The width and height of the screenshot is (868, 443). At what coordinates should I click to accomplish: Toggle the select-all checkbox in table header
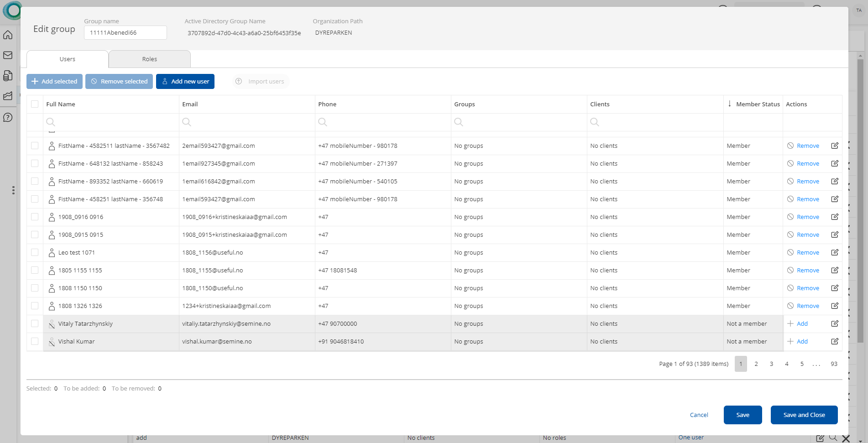[35, 104]
